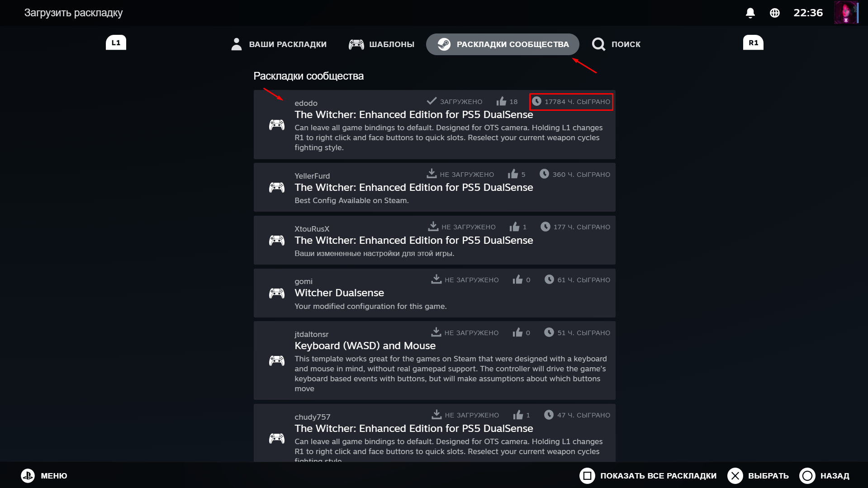Select the Witcher Dualsense layout title

click(x=339, y=293)
